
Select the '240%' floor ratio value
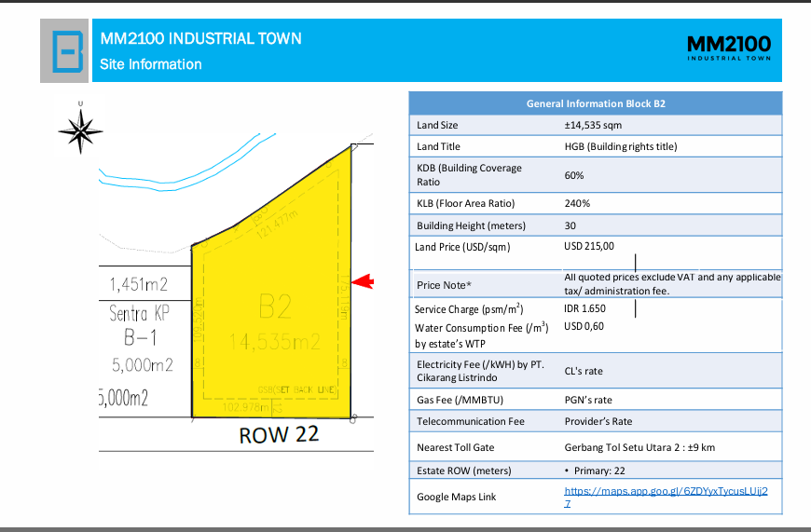(x=577, y=203)
